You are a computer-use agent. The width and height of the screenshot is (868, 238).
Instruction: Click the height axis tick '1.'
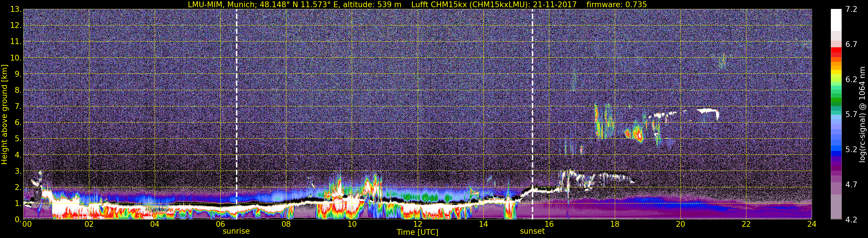(18, 204)
